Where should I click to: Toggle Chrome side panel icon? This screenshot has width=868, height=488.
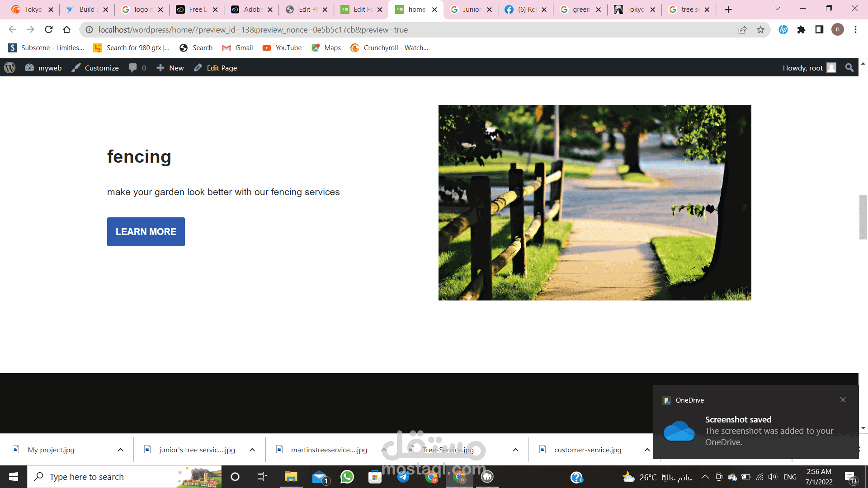pyautogui.click(x=819, y=30)
